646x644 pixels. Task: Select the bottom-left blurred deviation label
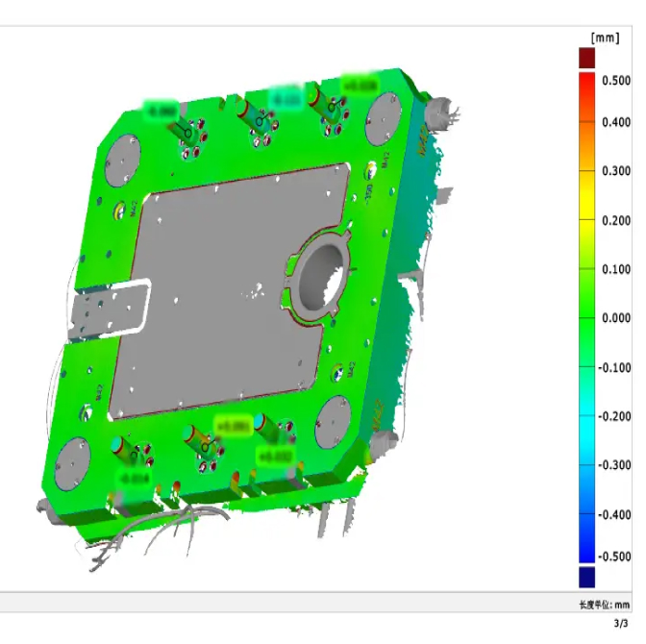pyautogui.click(x=134, y=478)
